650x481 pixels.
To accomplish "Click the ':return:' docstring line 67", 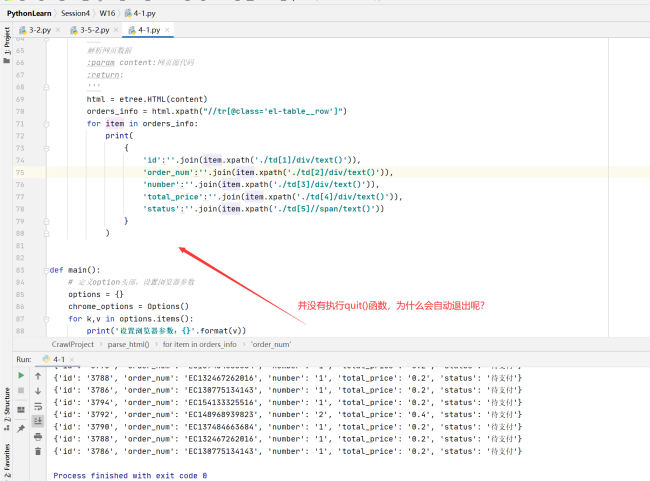I will point(105,75).
